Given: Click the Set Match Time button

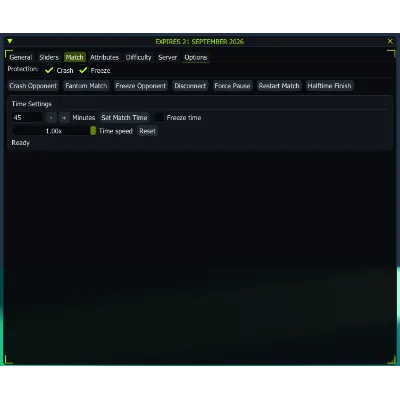Looking at the screenshot, I should click(124, 117).
